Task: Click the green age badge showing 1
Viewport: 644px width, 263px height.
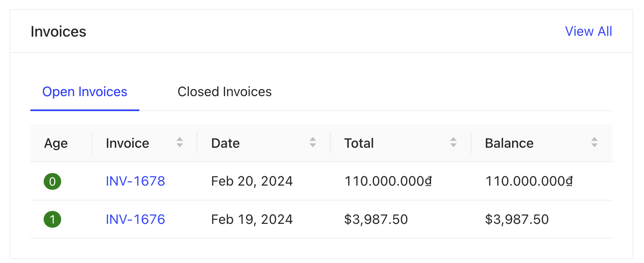Action: [52, 219]
